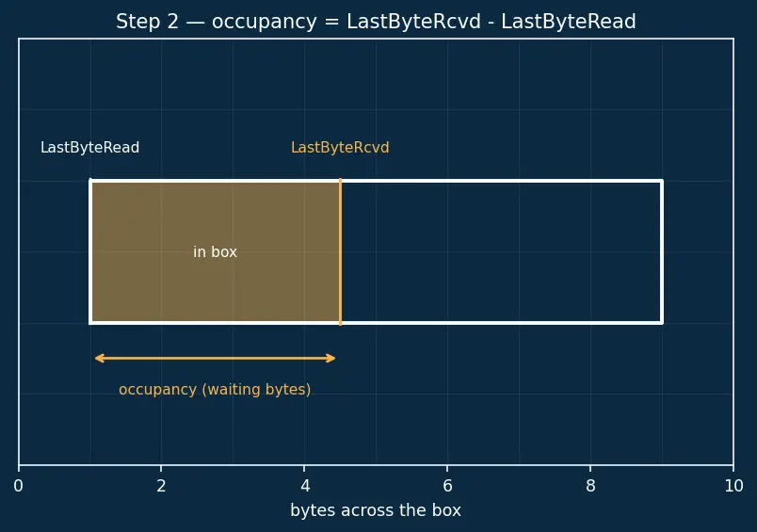Click the x-axis tick label '2'
The width and height of the screenshot is (757, 532).
tap(161, 486)
